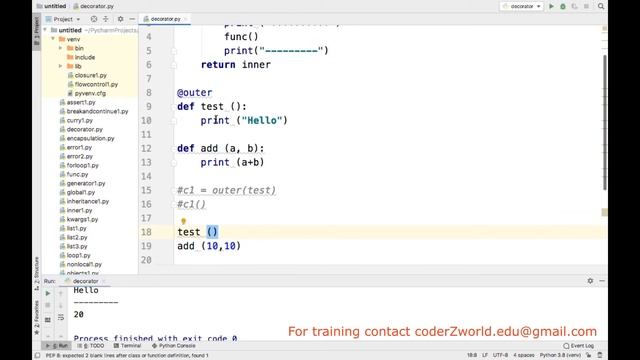Toggle fold marker on line 16
Image resolution: width=640 pixels, height=360 pixels.
[173, 204]
